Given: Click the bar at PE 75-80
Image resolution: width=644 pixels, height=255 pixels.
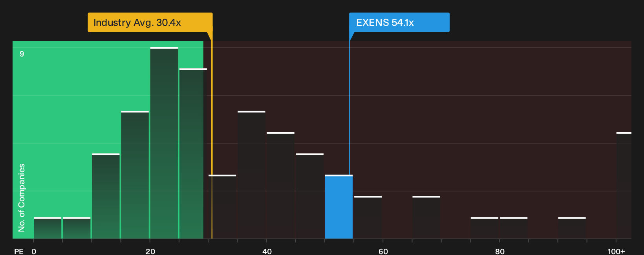Looking at the screenshot, I should (485, 228).
